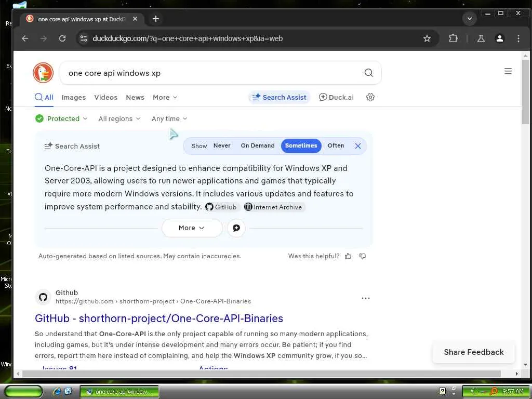Click the Search Assist button

[279, 97]
